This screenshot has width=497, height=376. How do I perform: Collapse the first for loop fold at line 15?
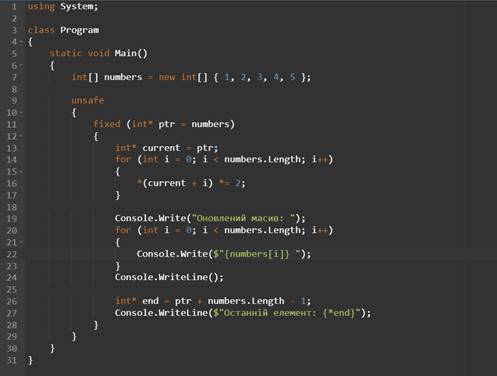pos(21,171)
